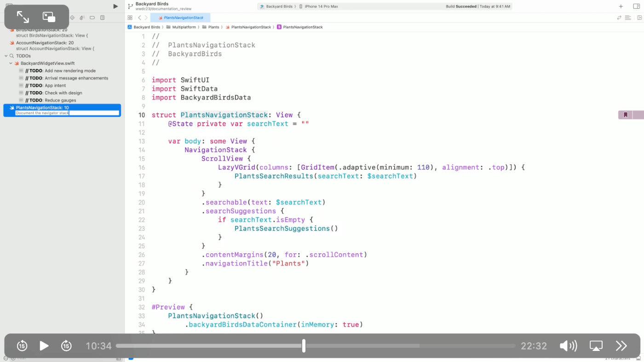Click the code review swap arrows icon
The width and height of the screenshot is (644, 362).
point(619,18)
